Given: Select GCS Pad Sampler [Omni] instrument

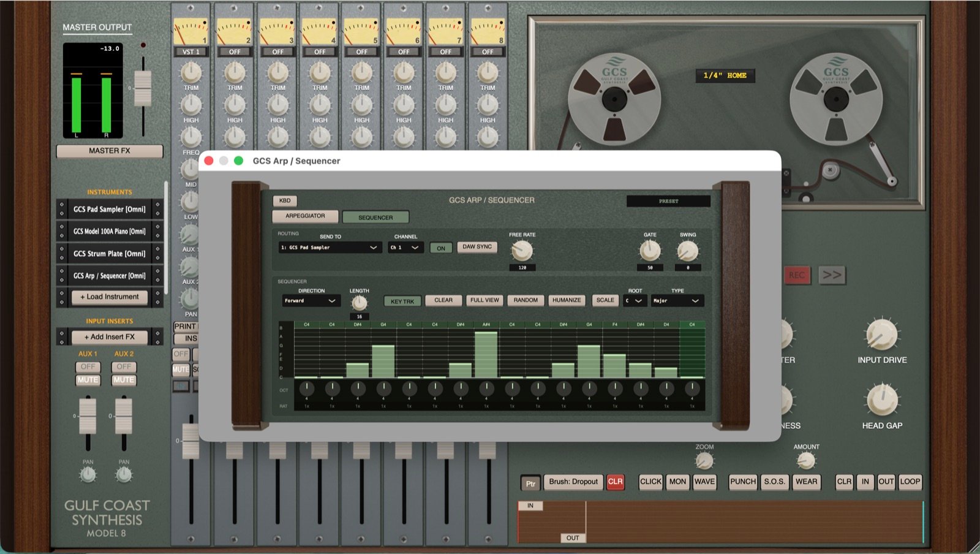Looking at the screenshot, I should click(110, 210).
